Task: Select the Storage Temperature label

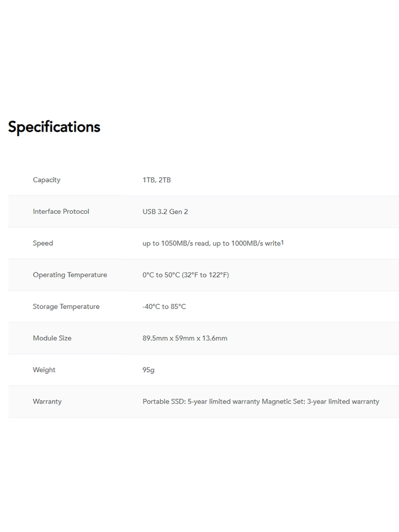Action: [x=66, y=306]
